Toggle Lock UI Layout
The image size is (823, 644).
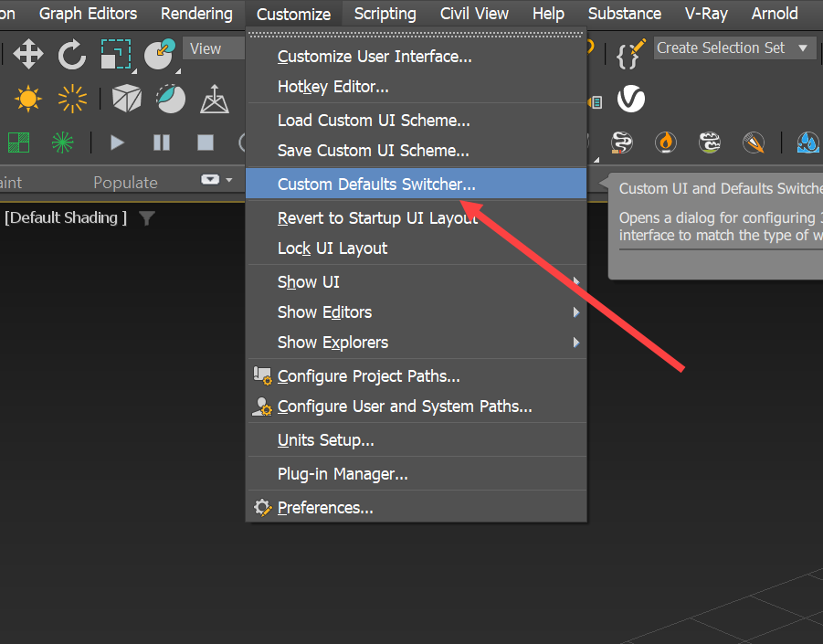[x=417, y=248]
